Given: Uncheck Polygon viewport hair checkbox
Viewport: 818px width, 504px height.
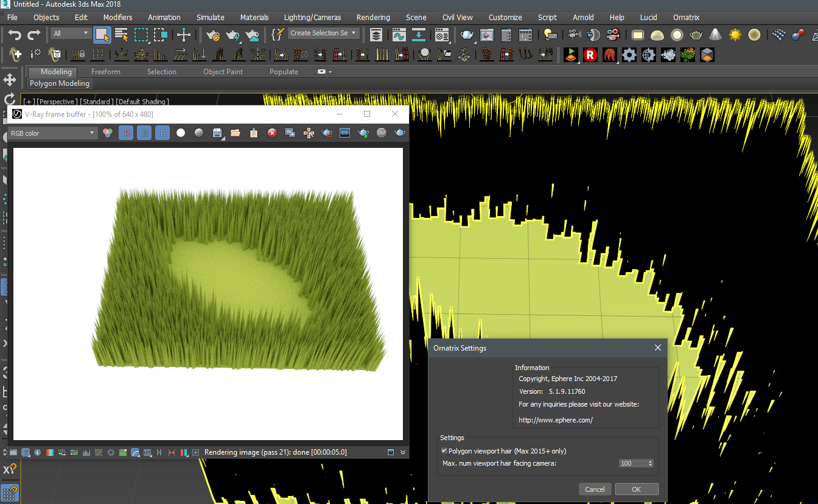Looking at the screenshot, I should click(444, 451).
